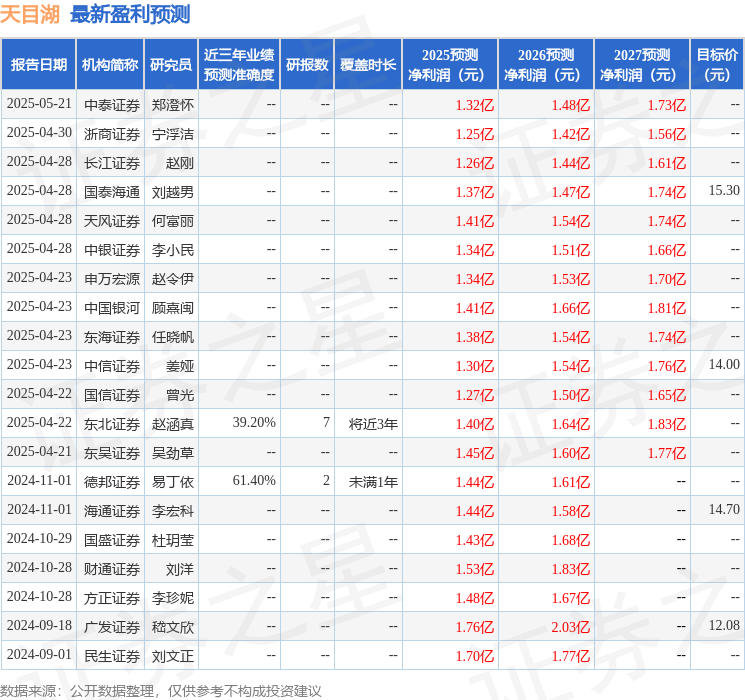Click the 天目湖 title text
745x700 pixels.
click(x=30, y=15)
